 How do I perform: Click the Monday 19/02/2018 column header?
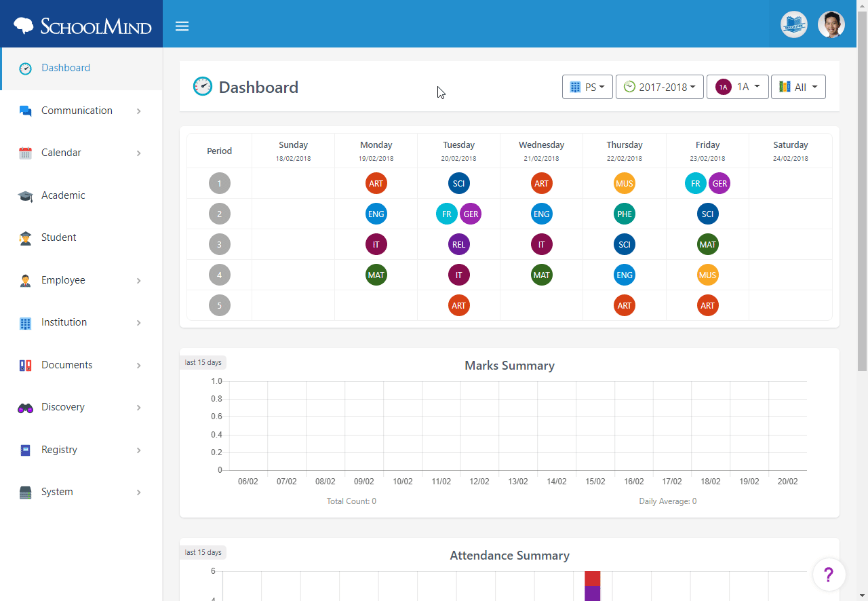(376, 151)
